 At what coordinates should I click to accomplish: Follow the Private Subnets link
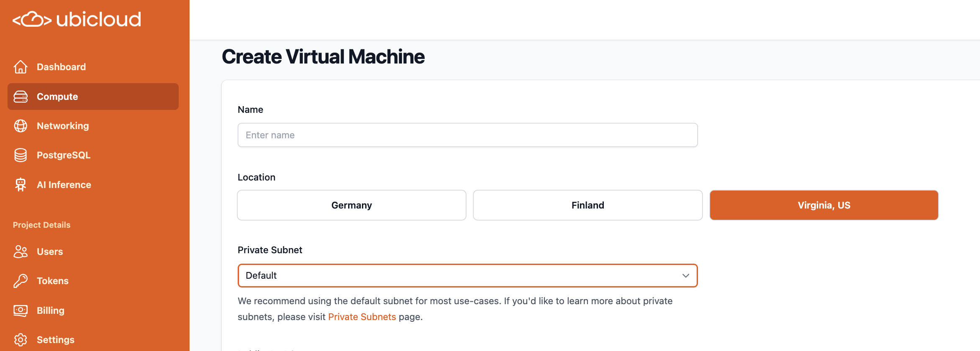tap(362, 317)
